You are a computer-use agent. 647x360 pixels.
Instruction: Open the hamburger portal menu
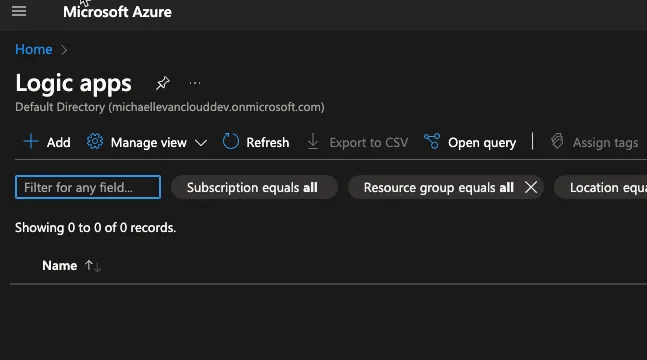[19, 11]
